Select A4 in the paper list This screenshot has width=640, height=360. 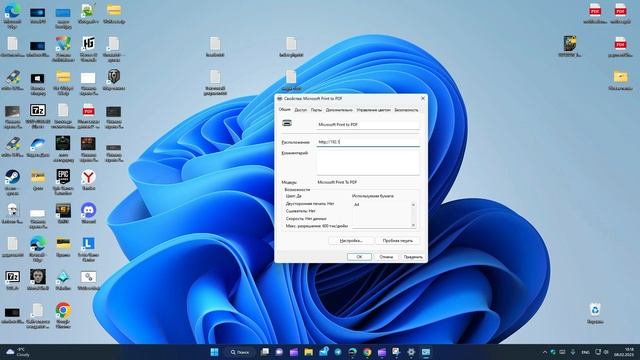point(356,204)
